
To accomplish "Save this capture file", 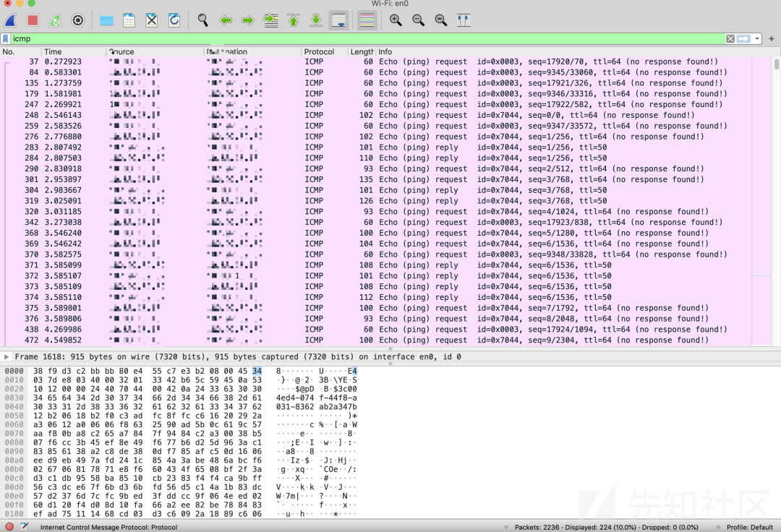I will coord(129,20).
